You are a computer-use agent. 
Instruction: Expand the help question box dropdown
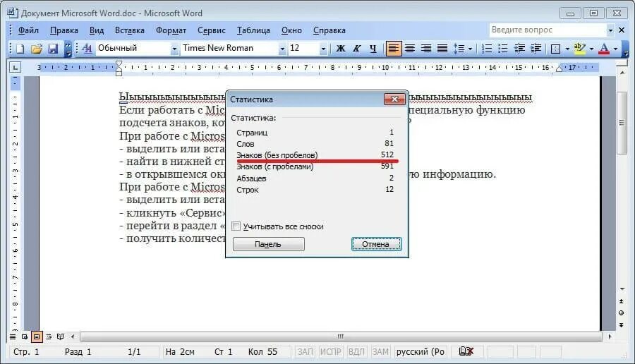pos(610,30)
